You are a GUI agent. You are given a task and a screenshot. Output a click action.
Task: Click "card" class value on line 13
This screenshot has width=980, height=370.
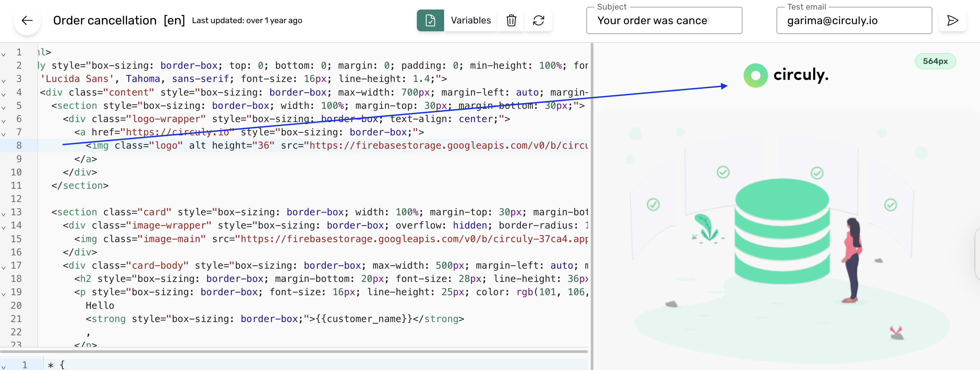click(154, 212)
